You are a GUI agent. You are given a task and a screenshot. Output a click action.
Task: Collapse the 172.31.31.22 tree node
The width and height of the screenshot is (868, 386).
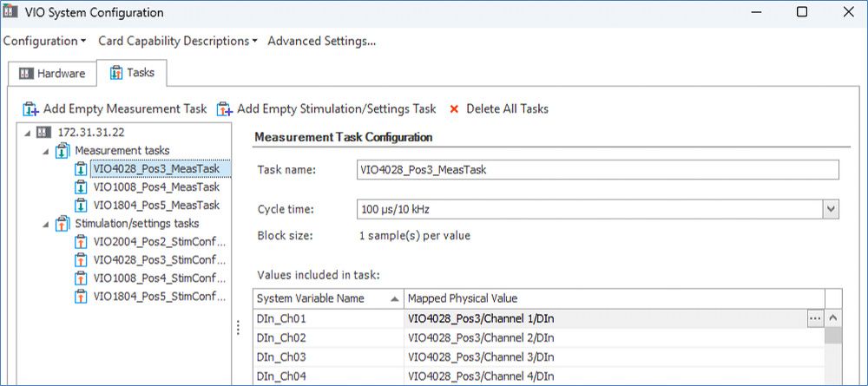pos(28,133)
